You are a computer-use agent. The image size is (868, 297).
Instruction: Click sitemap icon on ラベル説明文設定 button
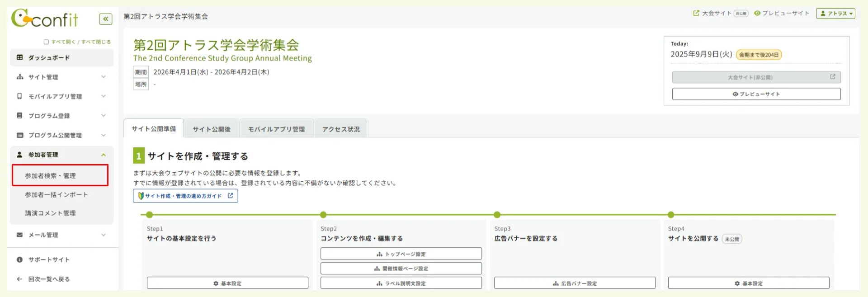(x=379, y=283)
